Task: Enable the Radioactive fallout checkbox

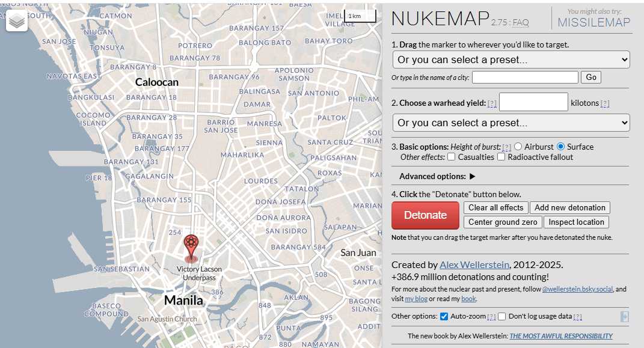Action: point(501,157)
